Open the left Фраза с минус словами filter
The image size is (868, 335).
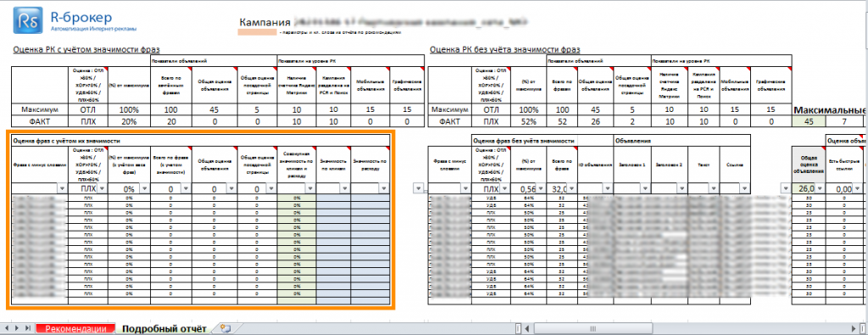pos(61,189)
